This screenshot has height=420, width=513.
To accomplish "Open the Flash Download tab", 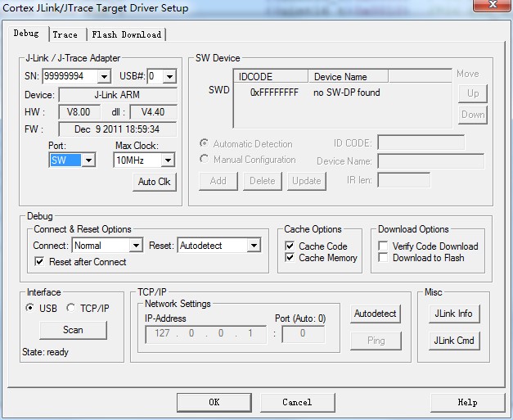I will (x=127, y=34).
